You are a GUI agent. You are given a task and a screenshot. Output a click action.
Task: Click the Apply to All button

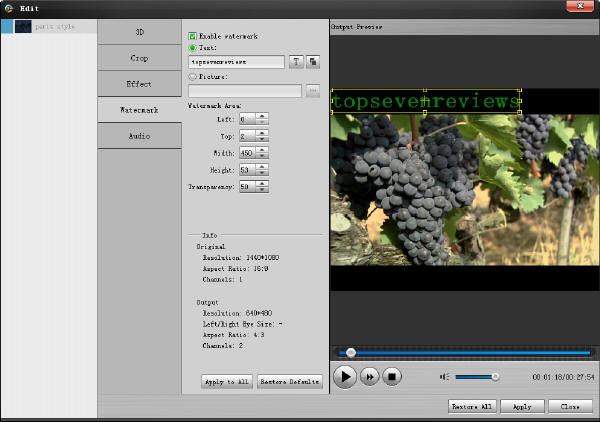(227, 381)
